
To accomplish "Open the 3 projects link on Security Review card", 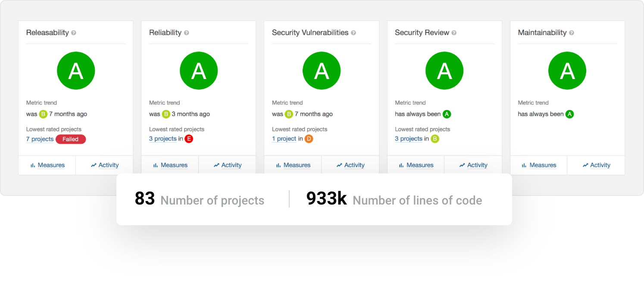I will point(408,139).
